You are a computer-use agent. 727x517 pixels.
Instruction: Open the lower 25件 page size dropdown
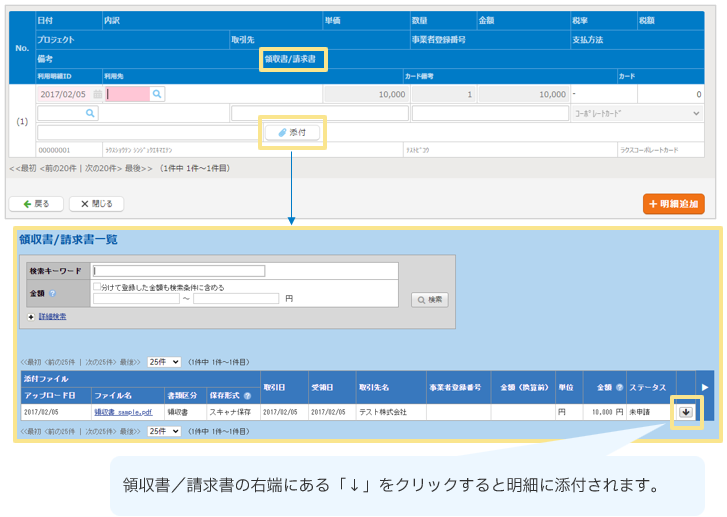pos(163,430)
